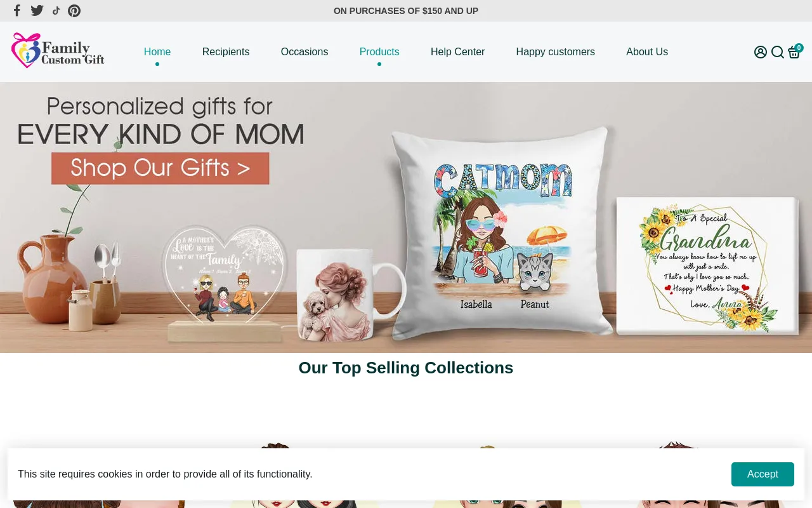Image resolution: width=812 pixels, height=508 pixels.
Task: Accept the cookies notice
Action: (763, 474)
